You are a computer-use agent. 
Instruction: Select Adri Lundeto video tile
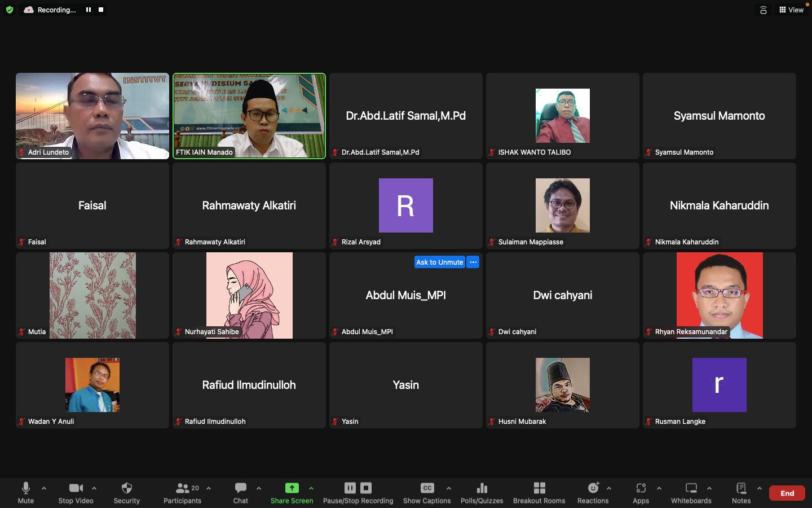[x=92, y=116]
